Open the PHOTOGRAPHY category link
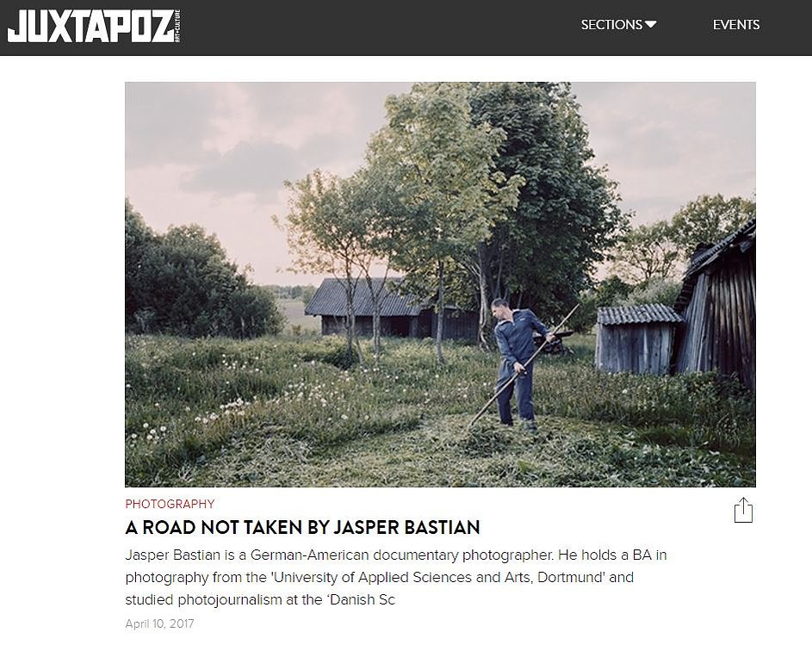 [170, 504]
